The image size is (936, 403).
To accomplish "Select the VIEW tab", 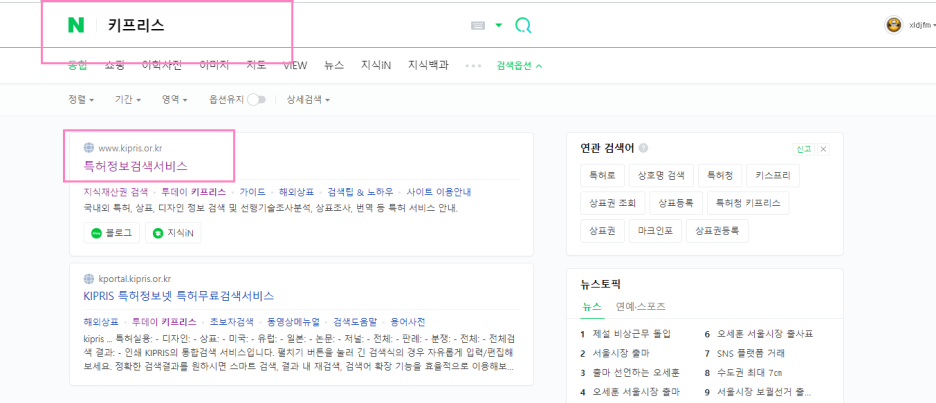I will (x=295, y=65).
